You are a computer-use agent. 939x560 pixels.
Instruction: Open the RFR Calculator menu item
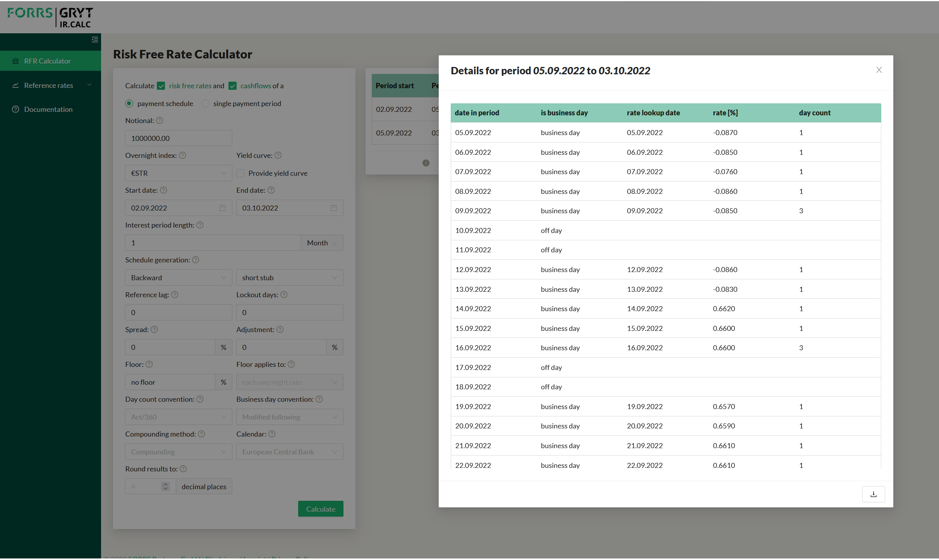[50, 61]
